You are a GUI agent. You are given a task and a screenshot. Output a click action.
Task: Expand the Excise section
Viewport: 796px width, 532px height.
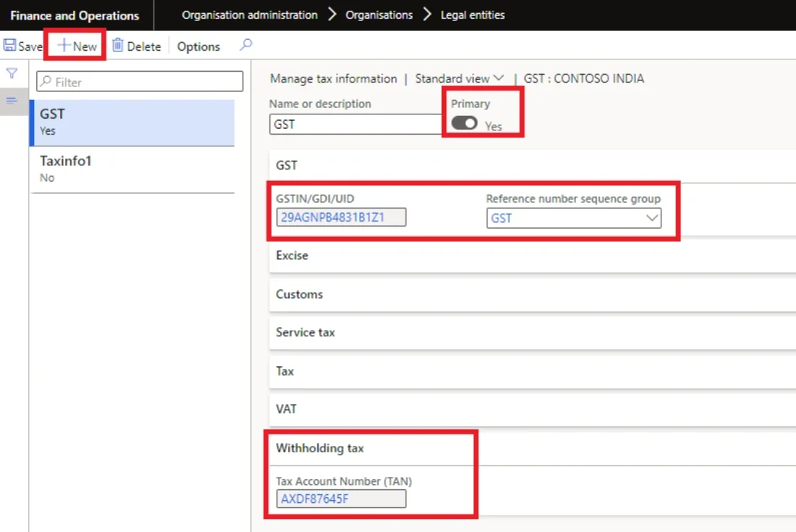point(532,256)
